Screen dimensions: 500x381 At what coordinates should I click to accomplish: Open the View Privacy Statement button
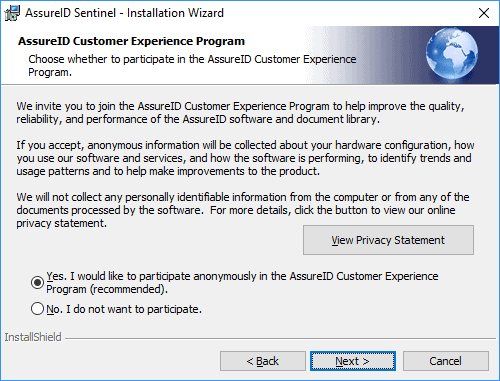[x=388, y=240]
